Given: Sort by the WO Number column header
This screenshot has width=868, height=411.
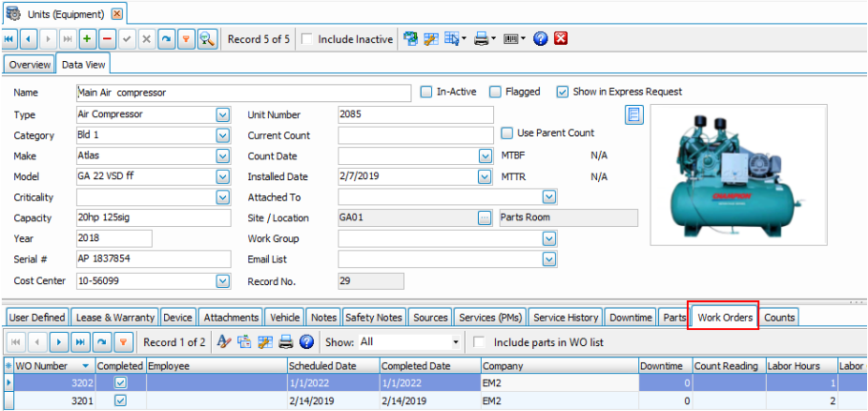Looking at the screenshot, I should tap(53, 366).
